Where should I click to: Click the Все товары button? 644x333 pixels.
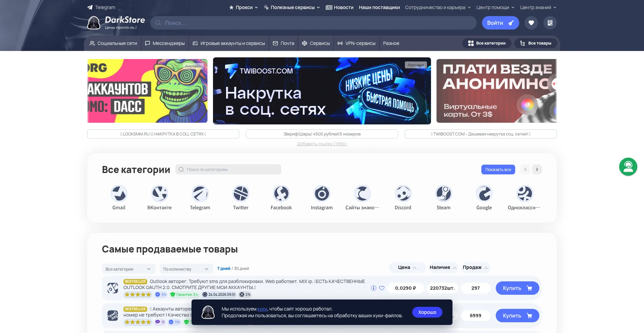click(x=536, y=43)
